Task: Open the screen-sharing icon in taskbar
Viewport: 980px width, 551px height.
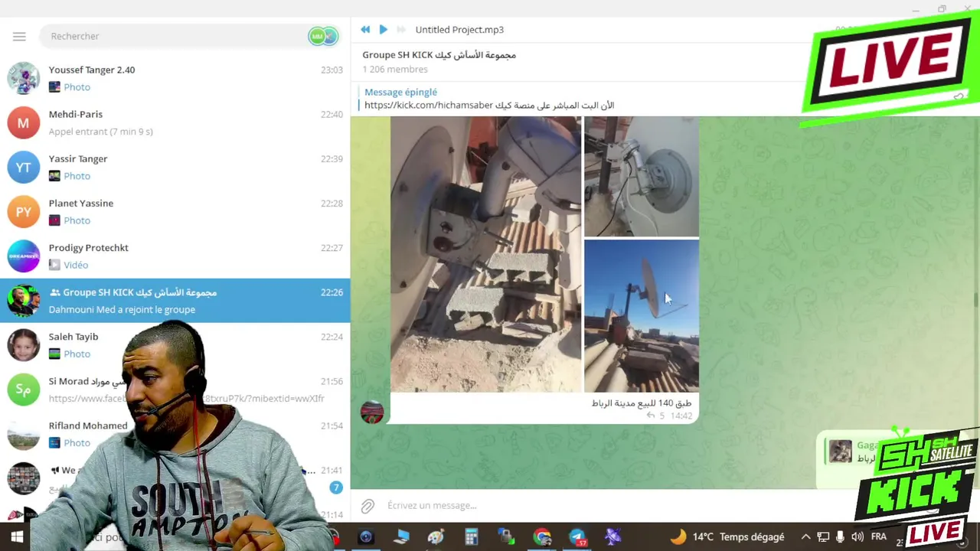Action: click(506, 536)
